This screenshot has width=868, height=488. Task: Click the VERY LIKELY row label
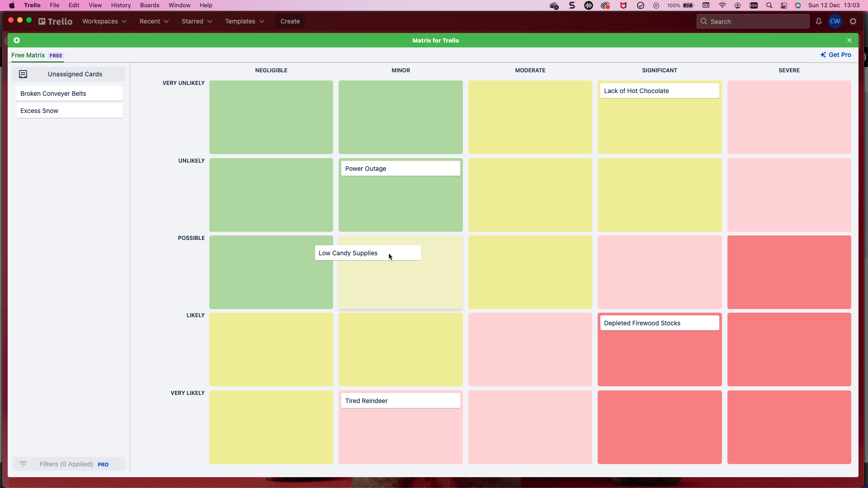[x=188, y=393]
